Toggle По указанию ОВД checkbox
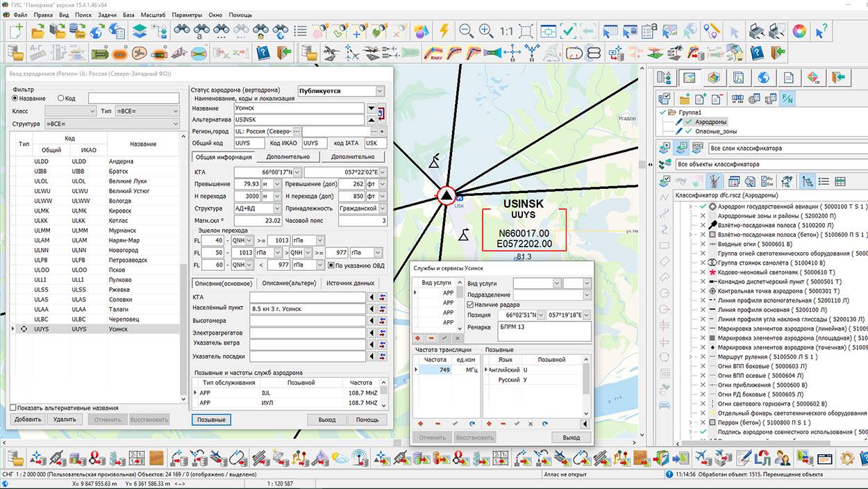This screenshot has width=868, height=489. coord(331,265)
